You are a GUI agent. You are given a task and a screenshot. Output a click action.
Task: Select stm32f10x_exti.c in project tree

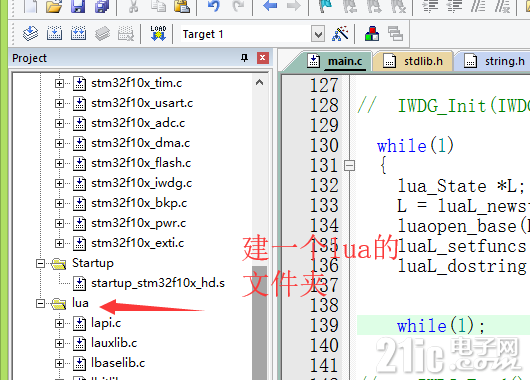[138, 243]
